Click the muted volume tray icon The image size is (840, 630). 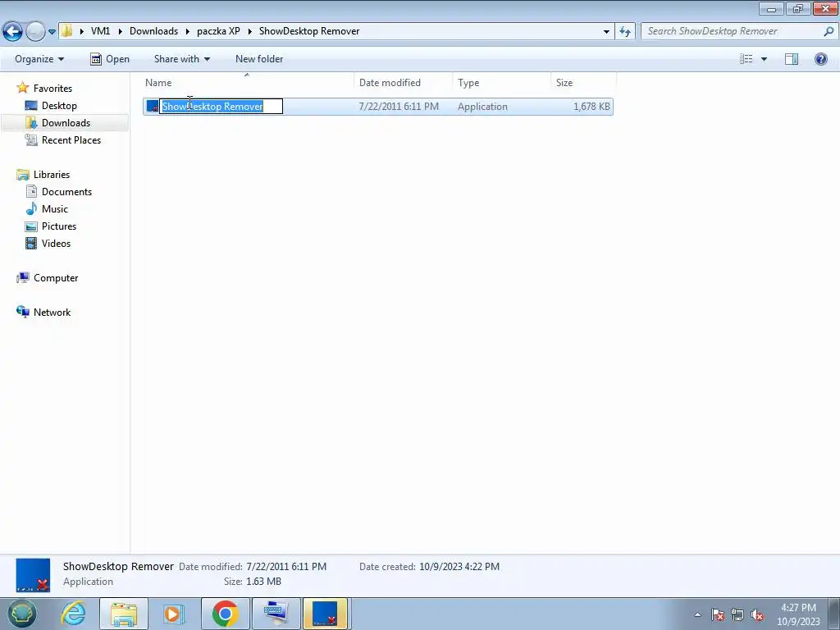point(757,614)
